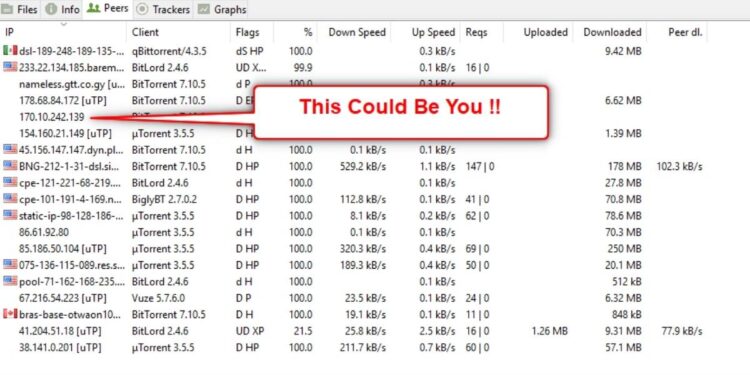
Task: Select peer 86.61.92.80
Action: pos(44,232)
